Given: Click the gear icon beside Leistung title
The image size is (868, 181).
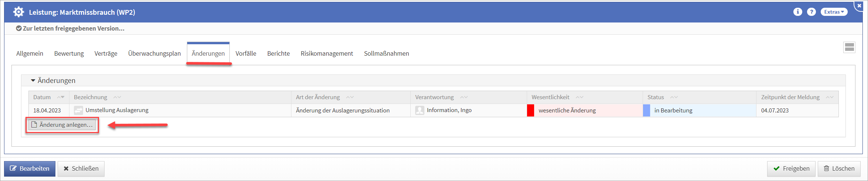Looking at the screenshot, I should coord(18,12).
